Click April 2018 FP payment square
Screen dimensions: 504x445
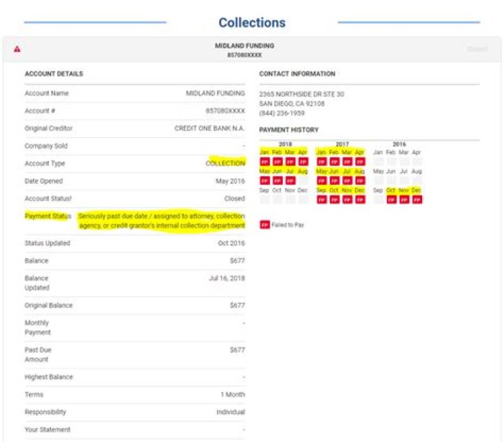pos(302,162)
